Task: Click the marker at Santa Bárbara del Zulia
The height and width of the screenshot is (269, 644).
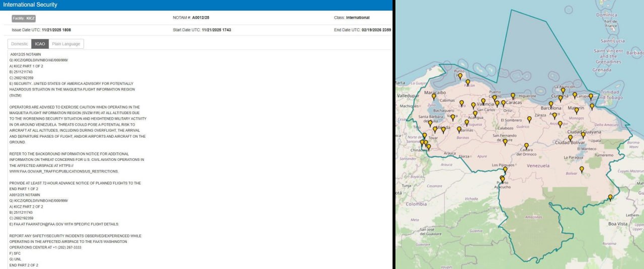Action: click(430, 123)
